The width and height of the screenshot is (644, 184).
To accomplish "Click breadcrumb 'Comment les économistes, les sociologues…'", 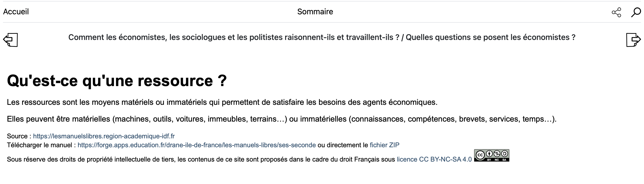I will [234, 37].
